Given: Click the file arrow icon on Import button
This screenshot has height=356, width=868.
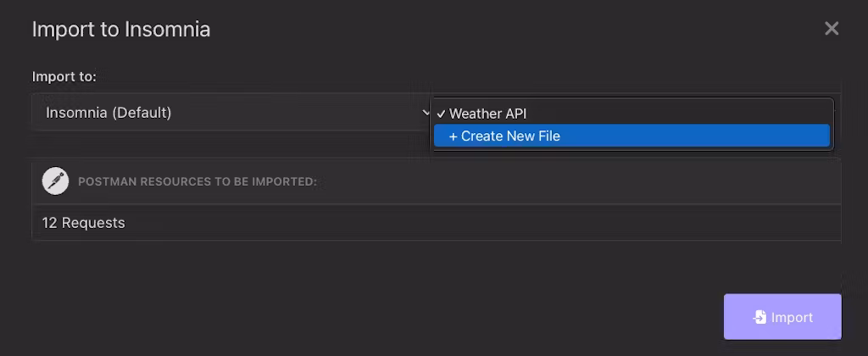Looking at the screenshot, I should click(759, 317).
